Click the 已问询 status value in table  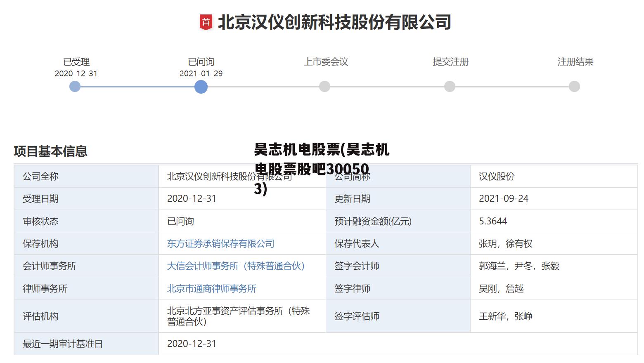pos(180,222)
